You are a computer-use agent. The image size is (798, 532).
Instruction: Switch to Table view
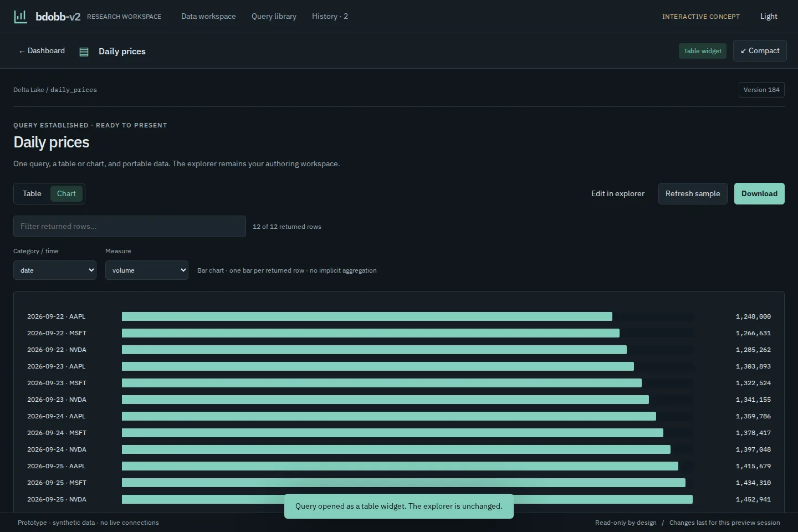(x=32, y=193)
